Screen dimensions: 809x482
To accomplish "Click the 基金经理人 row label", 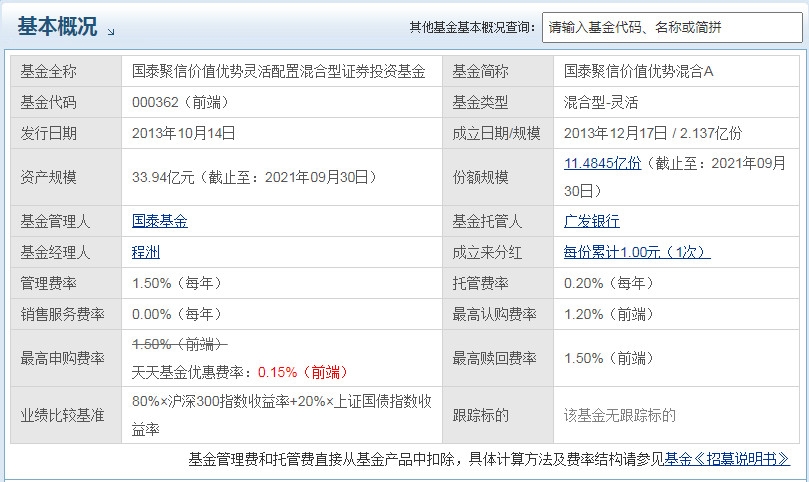I will coord(55,252).
